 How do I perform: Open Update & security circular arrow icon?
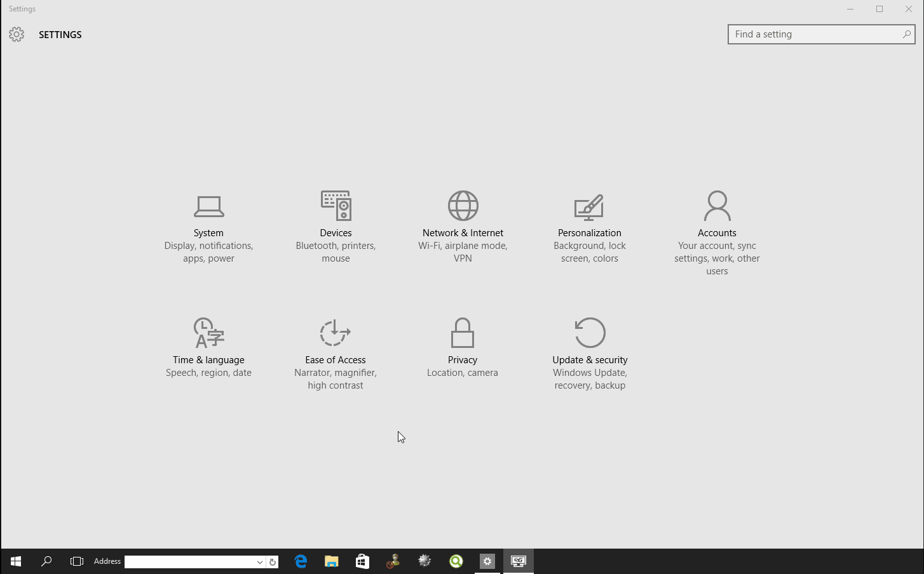[x=590, y=333]
